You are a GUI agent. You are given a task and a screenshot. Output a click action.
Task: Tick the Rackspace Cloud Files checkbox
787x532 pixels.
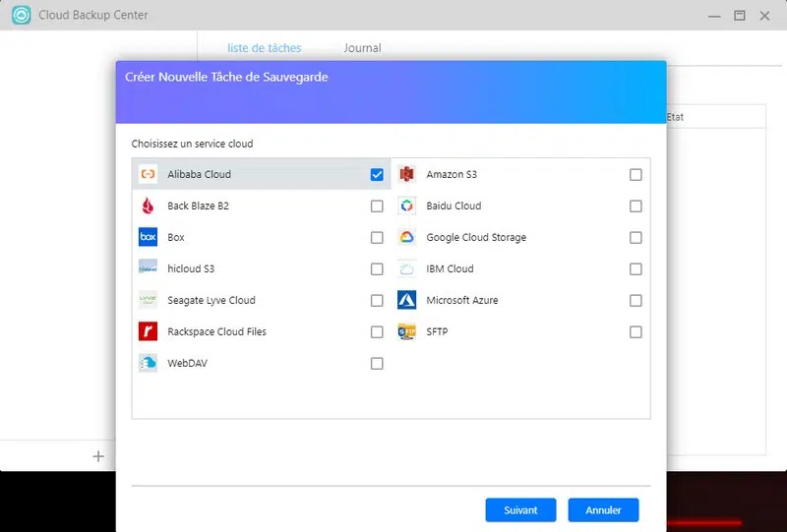(x=377, y=331)
